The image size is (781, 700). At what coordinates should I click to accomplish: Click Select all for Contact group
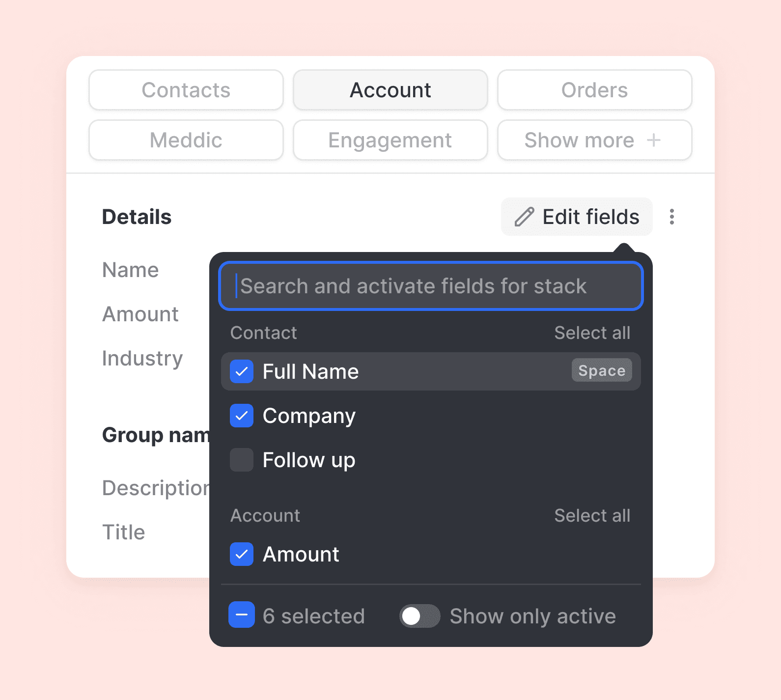pos(592,333)
